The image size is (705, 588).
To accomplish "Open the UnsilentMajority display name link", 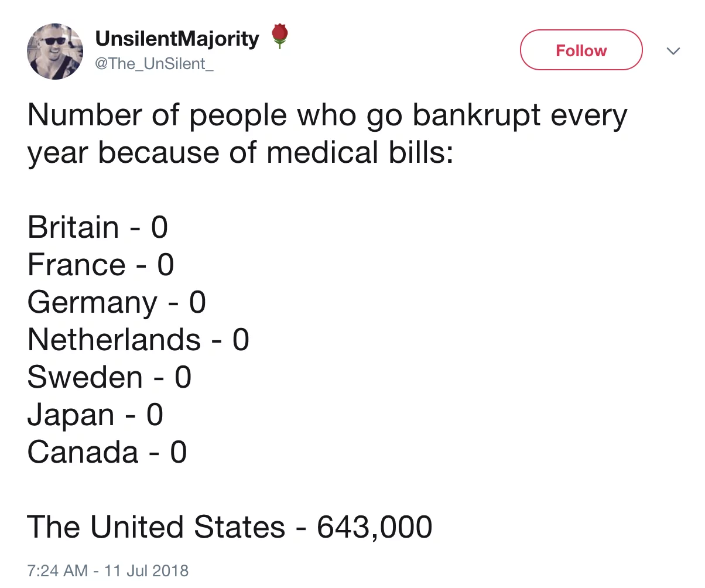I will 177,39.
